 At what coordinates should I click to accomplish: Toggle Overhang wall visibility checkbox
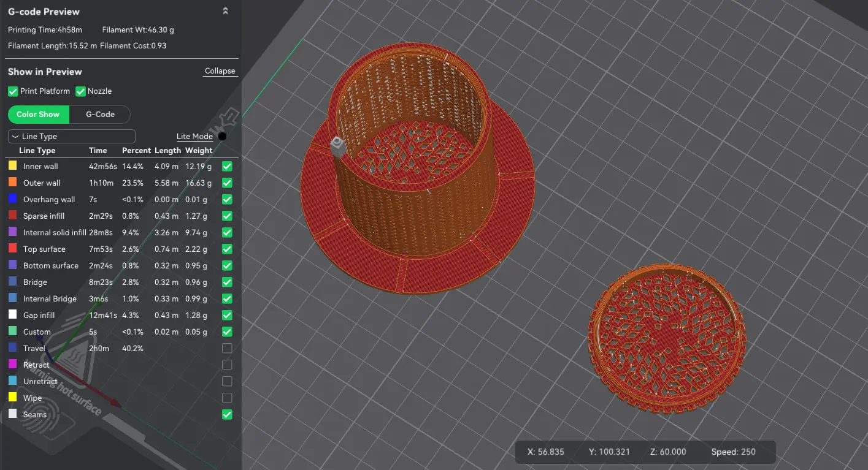coord(227,200)
